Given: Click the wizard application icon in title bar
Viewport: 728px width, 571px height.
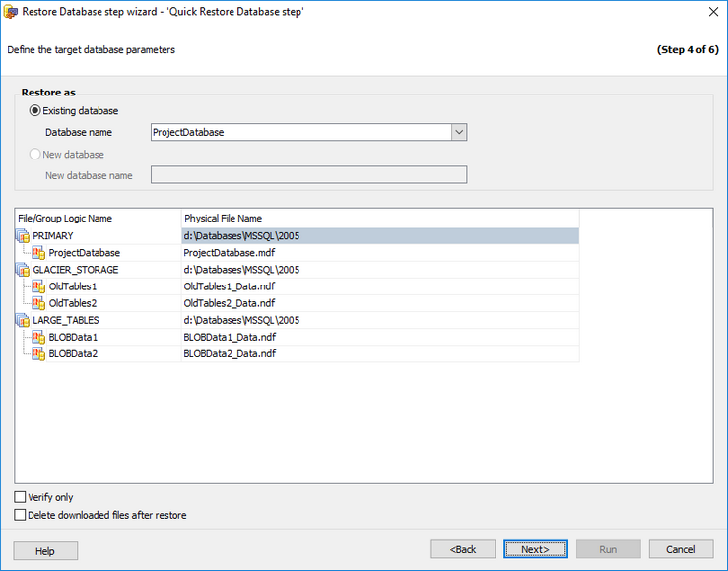Looking at the screenshot, I should pyautogui.click(x=10, y=12).
